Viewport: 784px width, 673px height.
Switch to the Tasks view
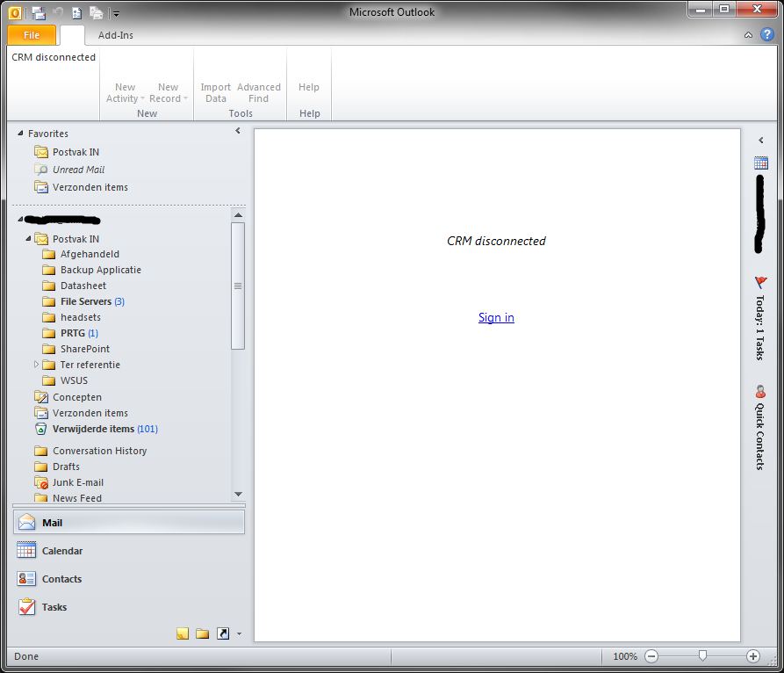pos(129,607)
